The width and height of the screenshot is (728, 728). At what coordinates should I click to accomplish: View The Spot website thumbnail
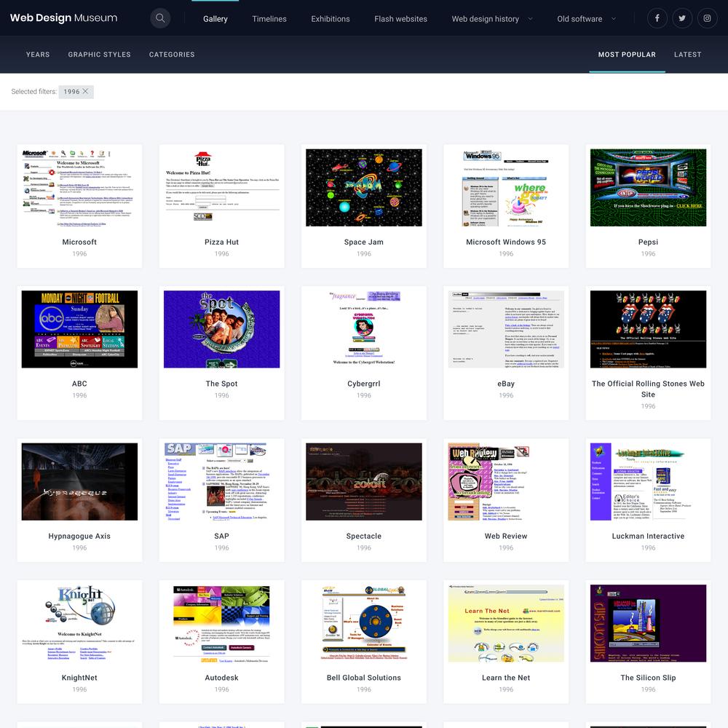[x=222, y=329]
